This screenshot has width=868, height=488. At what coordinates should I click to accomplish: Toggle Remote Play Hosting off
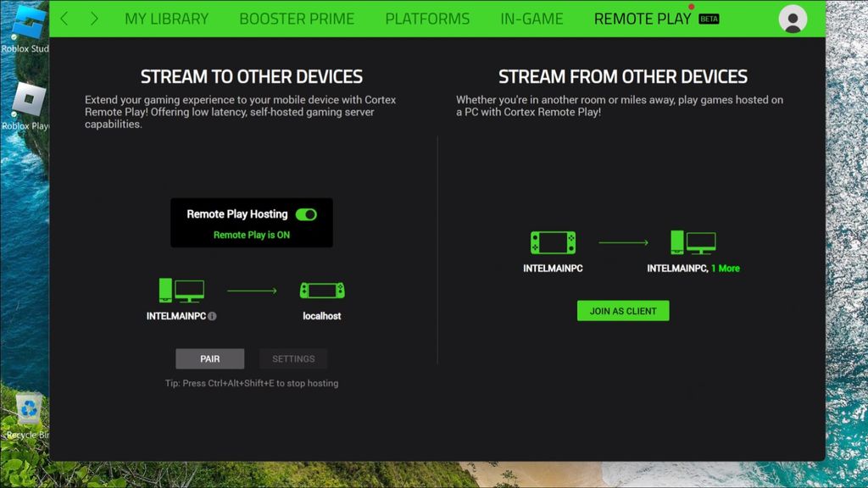pos(305,214)
